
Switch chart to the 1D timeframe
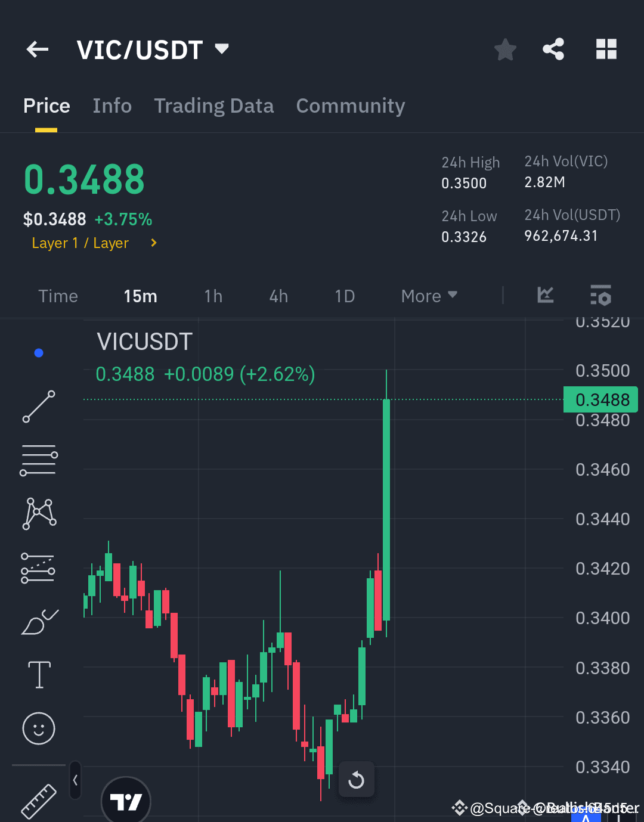pyautogui.click(x=345, y=296)
